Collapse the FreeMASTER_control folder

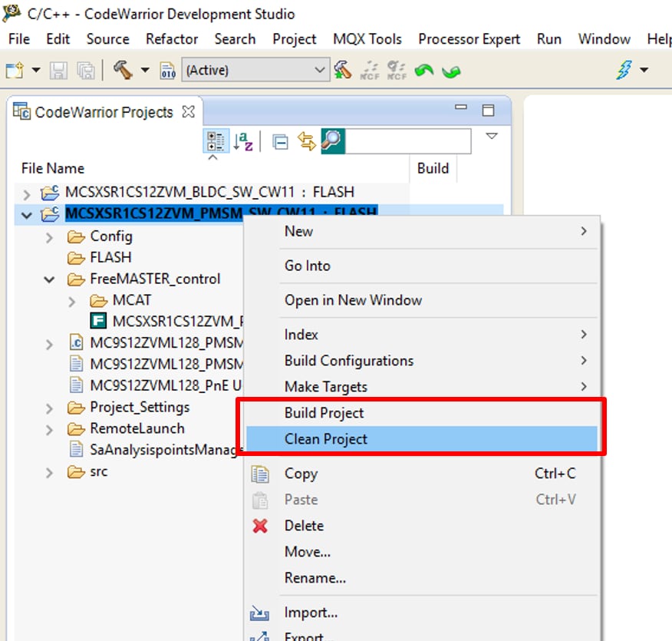(51, 279)
